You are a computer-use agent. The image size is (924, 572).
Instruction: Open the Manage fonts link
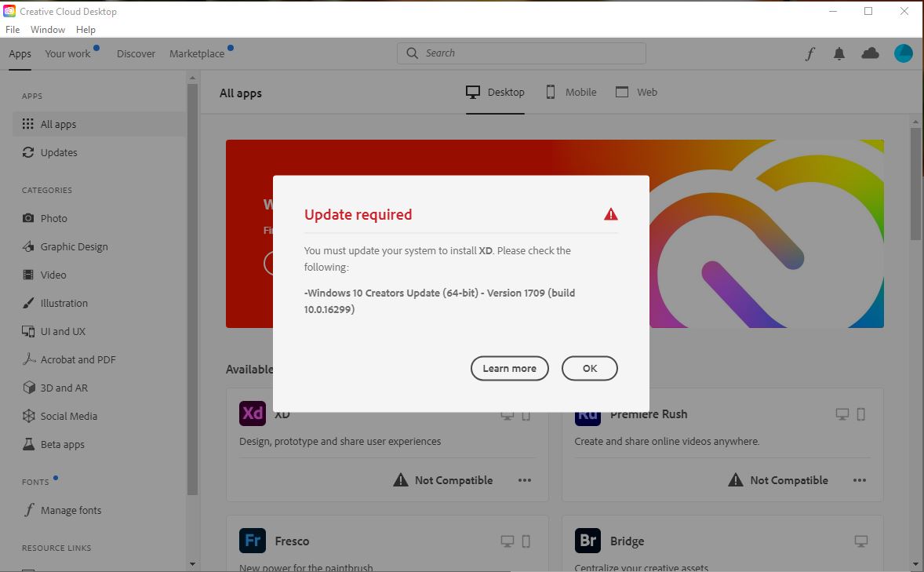(71, 511)
